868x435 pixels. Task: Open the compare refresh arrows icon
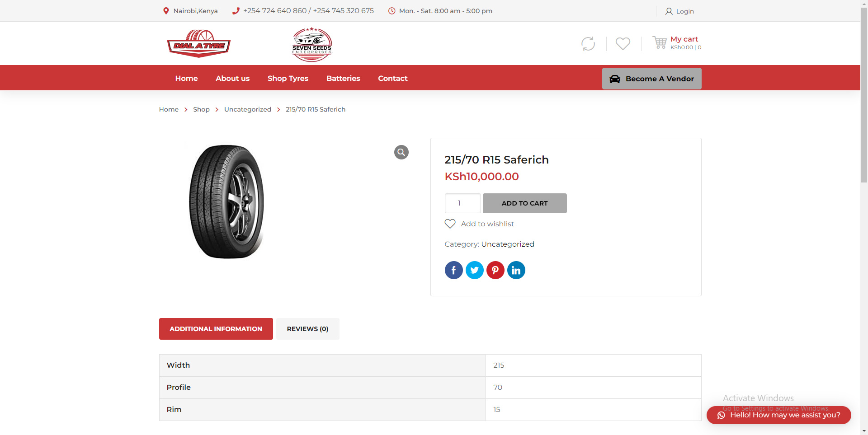[588, 44]
